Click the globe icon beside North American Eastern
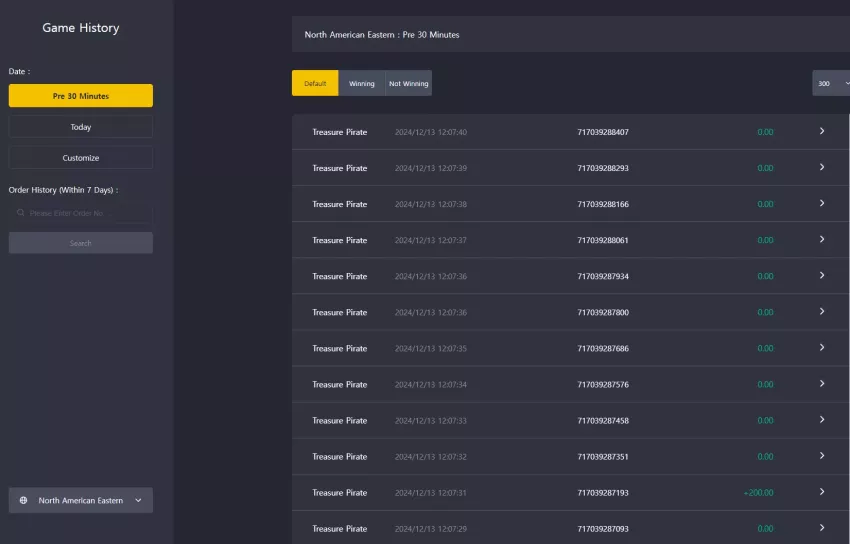 pos(23,500)
